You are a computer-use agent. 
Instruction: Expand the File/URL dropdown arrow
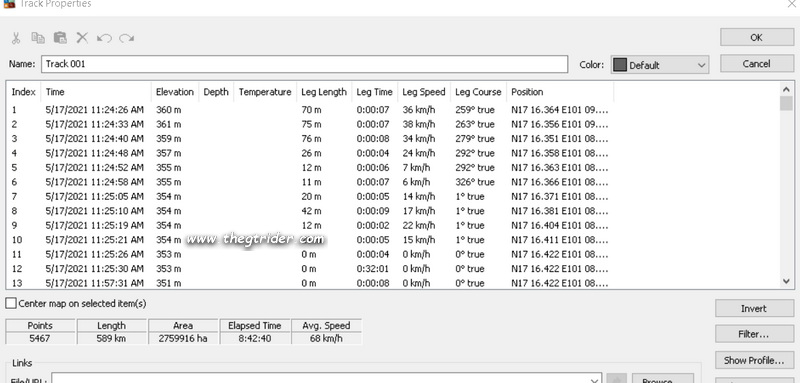coord(594,380)
